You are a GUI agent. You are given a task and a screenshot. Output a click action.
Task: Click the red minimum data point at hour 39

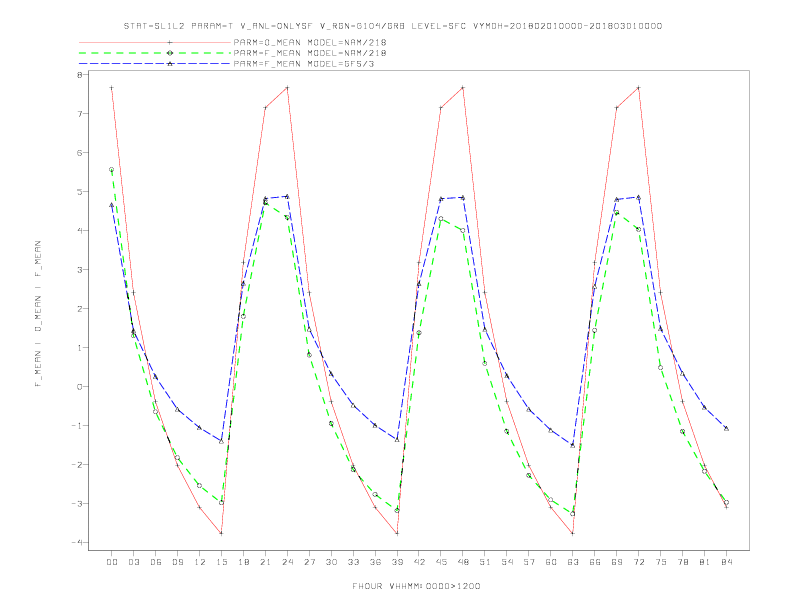pos(397,533)
